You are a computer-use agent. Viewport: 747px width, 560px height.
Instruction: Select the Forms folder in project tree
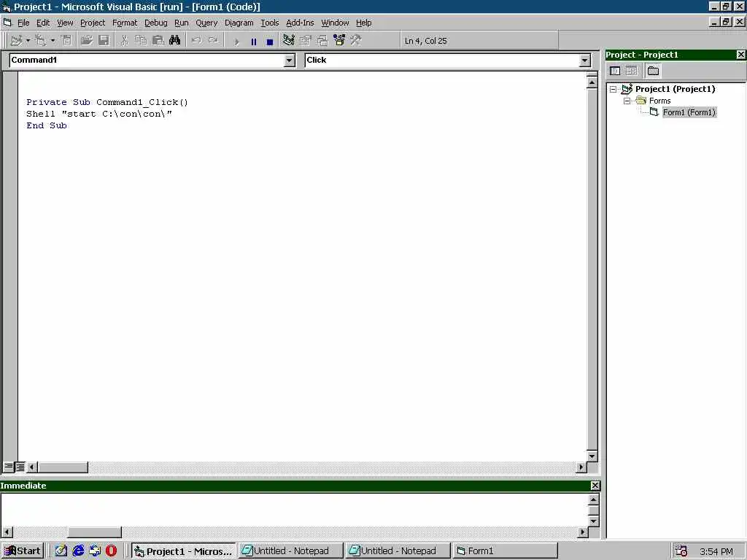pyautogui.click(x=659, y=101)
